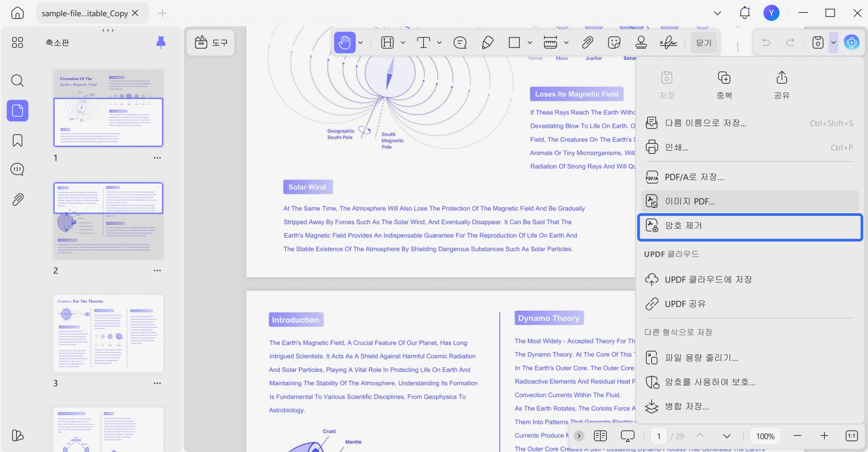
Task: Expand the hand tool options arrow
Action: pyautogui.click(x=360, y=43)
